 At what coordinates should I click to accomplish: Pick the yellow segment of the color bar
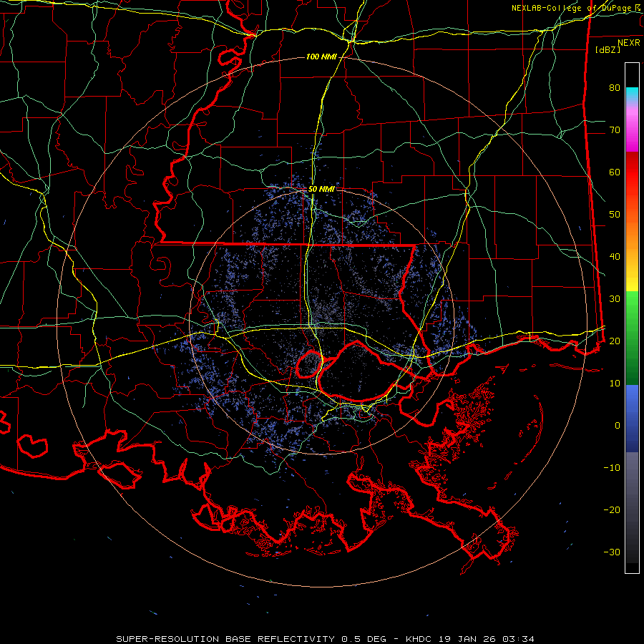point(632,281)
